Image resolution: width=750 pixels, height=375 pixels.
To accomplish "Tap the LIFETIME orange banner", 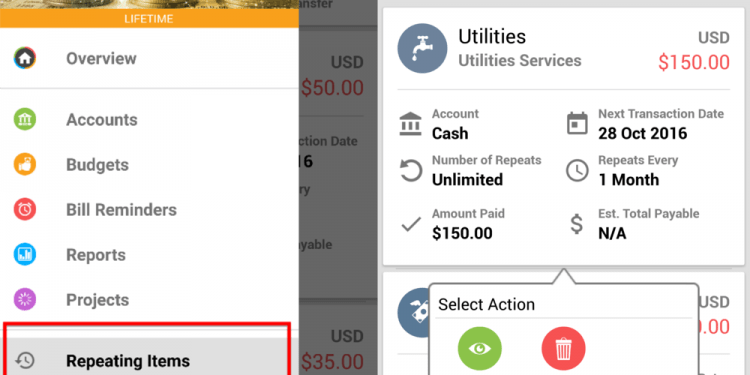I will click(x=149, y=20).
